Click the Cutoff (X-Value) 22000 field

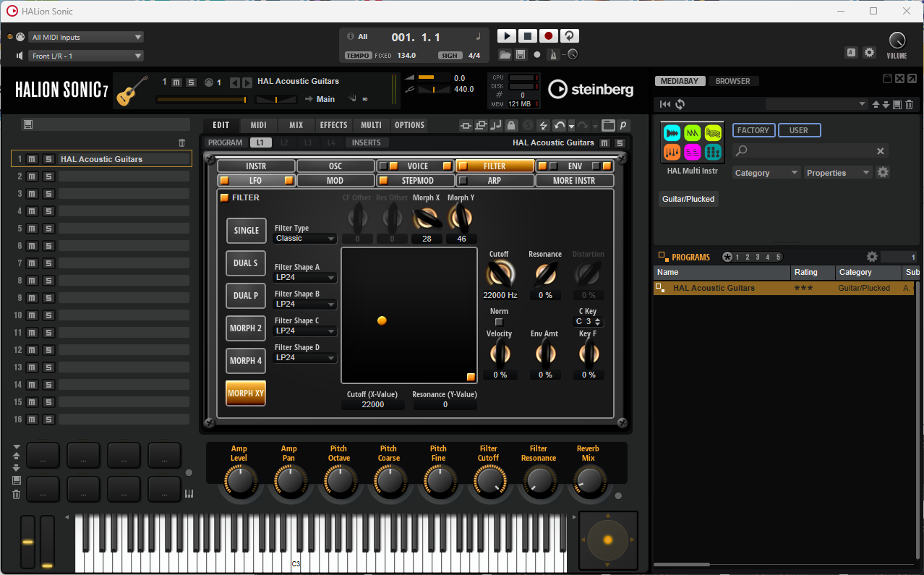[373, 404]
